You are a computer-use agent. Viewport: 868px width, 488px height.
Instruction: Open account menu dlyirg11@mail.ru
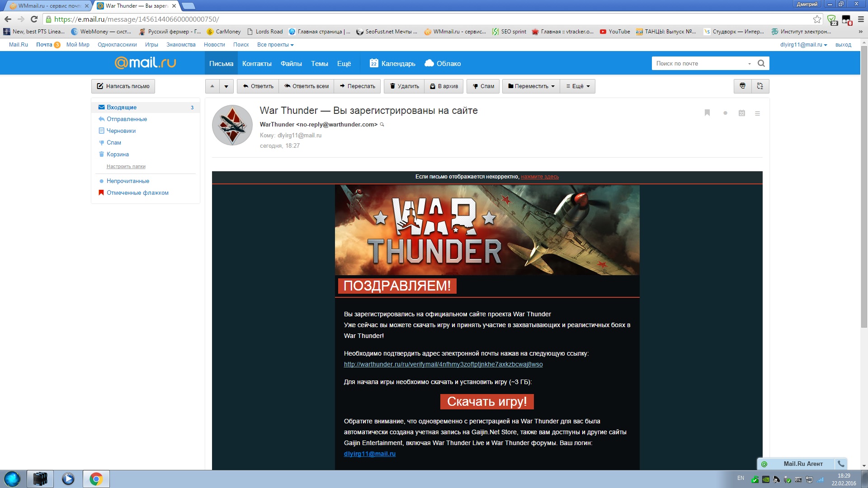[803, 45]
